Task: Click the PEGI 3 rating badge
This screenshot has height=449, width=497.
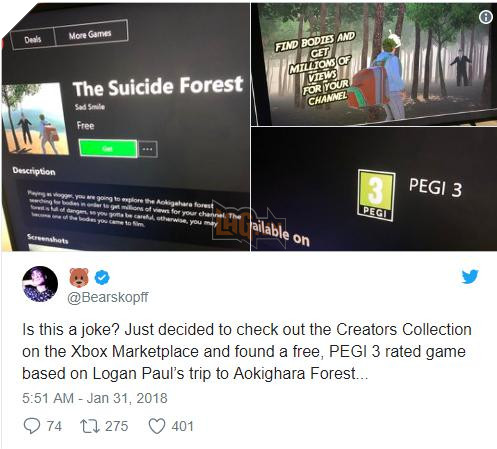Action: click(376, 195)
